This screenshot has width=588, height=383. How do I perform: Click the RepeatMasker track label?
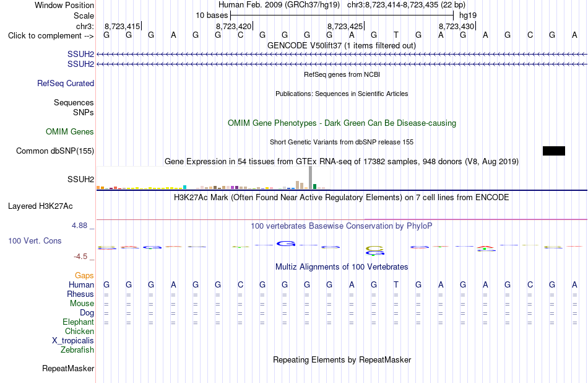[x=68, y=368]
